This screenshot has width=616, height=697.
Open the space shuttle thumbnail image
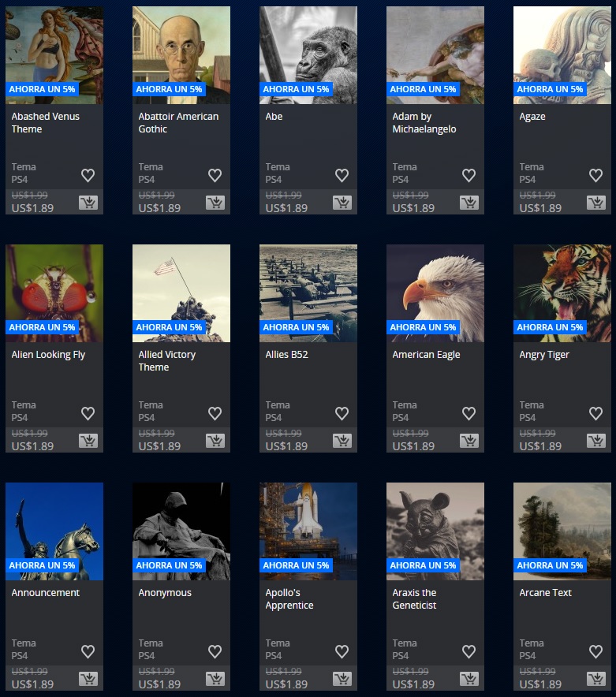[308, 531]
